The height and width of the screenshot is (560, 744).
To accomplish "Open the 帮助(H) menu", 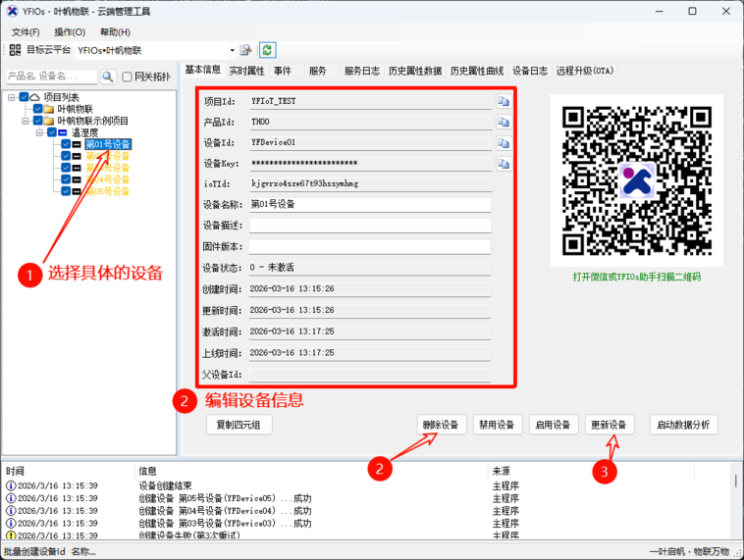I will pyautogui.click(x=115, y=32).
